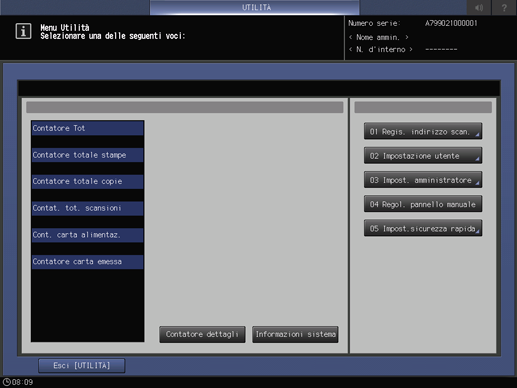Click the Contatore dettagli button

tap(202, 334)
